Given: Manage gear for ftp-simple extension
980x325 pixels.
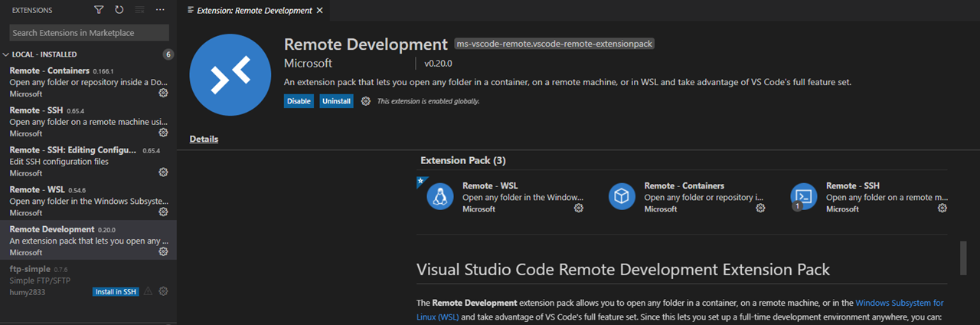Looking at the screenshot, I should pos(163,291).
